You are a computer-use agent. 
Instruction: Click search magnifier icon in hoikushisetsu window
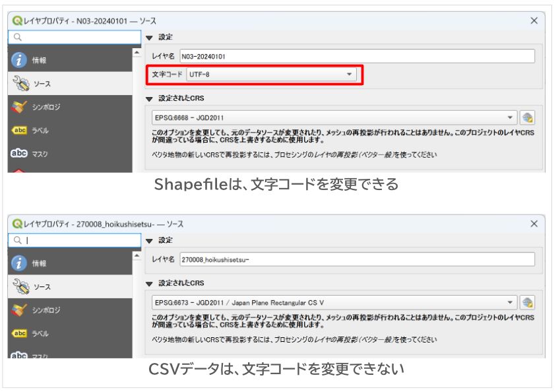(18, 240)
